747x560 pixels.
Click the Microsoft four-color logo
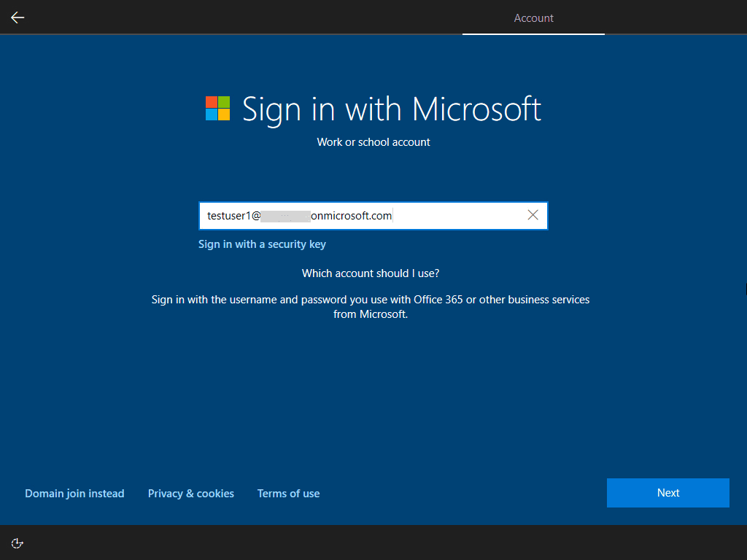pyautogui.click(x=217, y=109)
